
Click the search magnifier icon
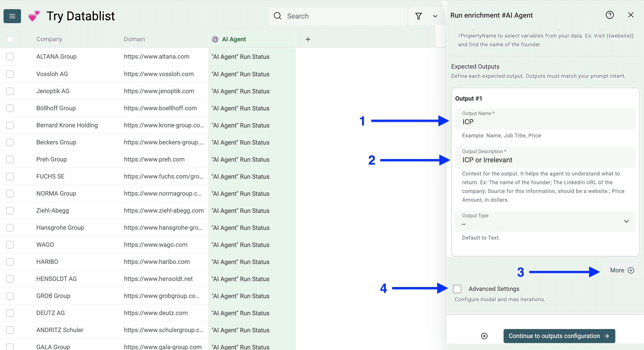[x=278, y=16]
